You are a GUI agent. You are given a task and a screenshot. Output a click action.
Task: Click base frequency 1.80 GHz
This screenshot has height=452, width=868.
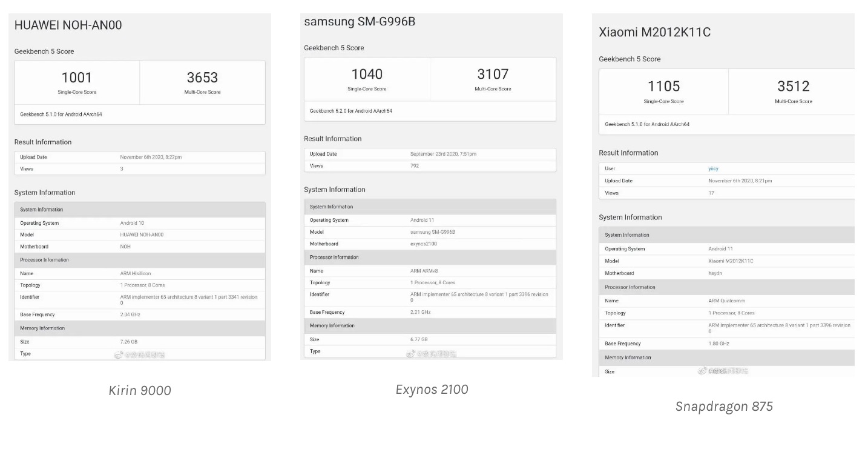click(718, 344)
